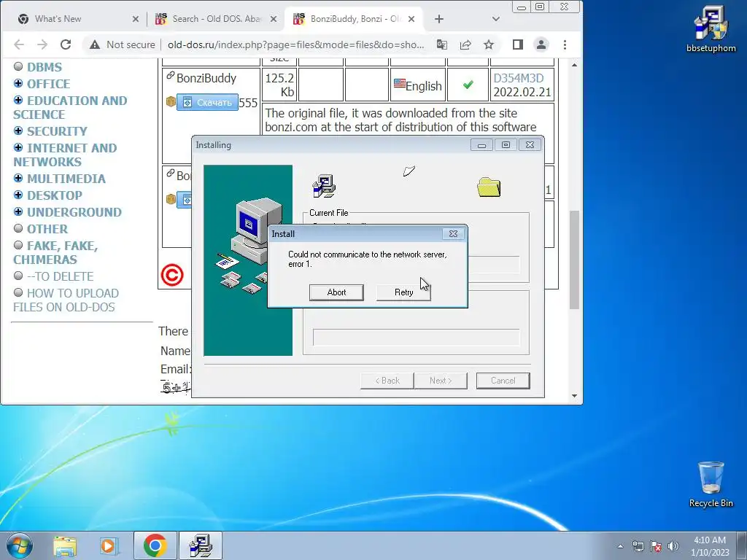Expand the EDUCATION AND SCIENCE category
The width and height of the screenshot is (747, 560).
click(18, 100)
